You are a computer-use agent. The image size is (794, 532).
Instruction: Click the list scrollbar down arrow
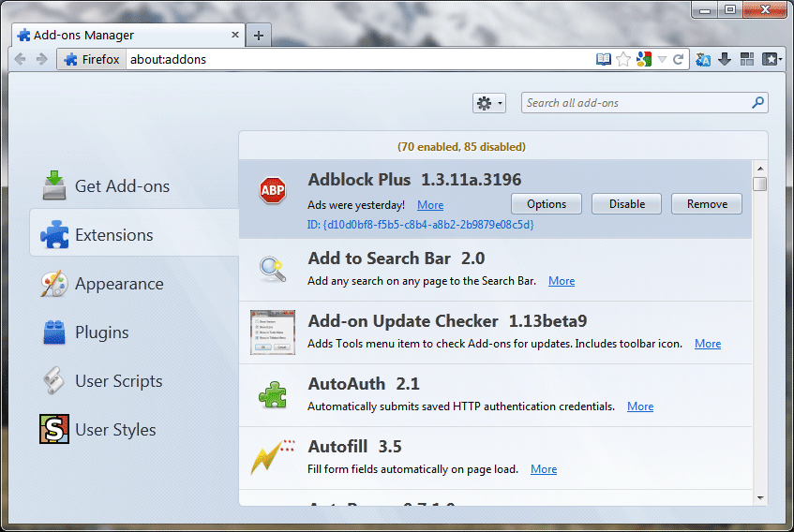pos(760,497)
